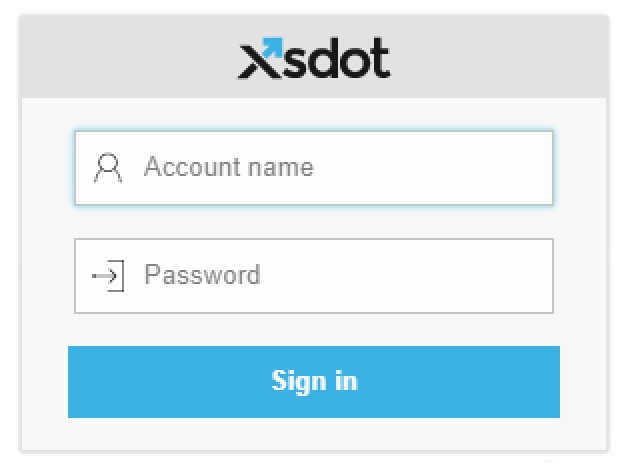Click the user silhouette icon
Viewport: 630px width, 468px height.
coord(108,168)
